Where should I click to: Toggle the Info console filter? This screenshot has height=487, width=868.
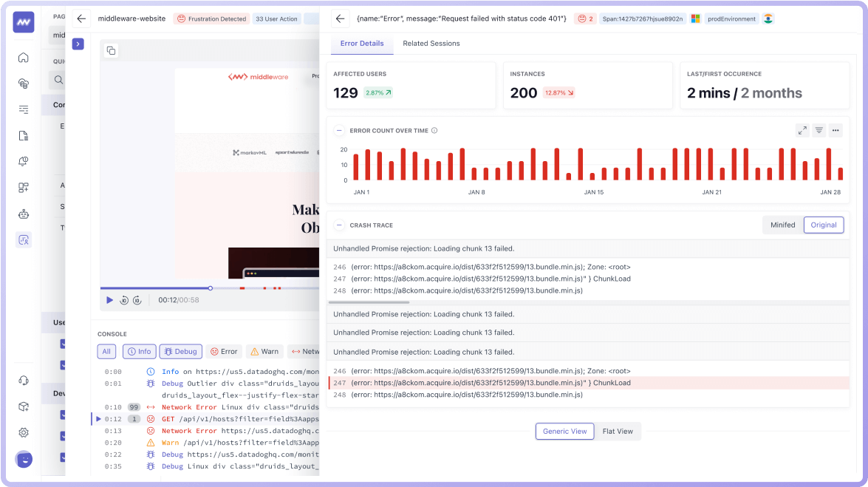pyautogui.click(x=138, y=352)
